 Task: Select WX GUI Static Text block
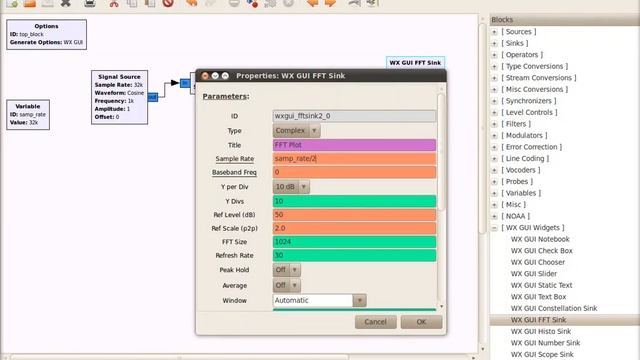pyautogui.click(x=542, y=285)
